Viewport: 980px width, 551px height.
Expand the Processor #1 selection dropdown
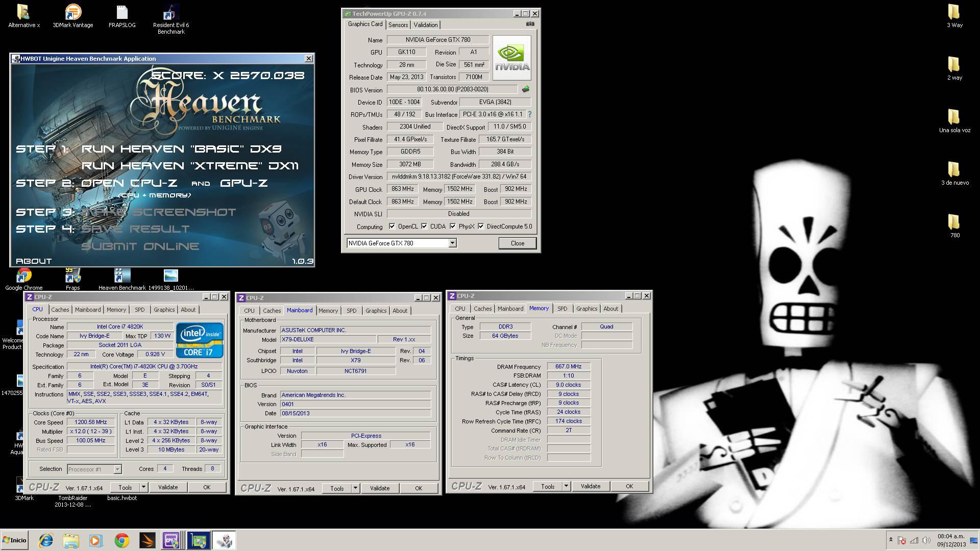117,469
